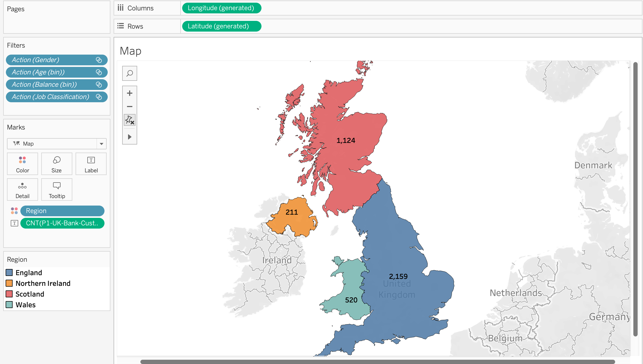Open the Color marks card
The width and height of the screenshot is (643, 364).
(22, 164)
